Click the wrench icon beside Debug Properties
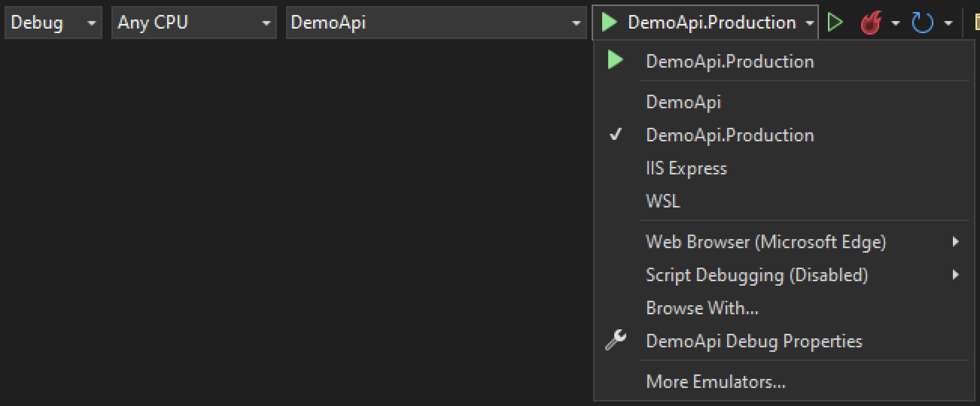Image resolution: width=980 pixels, height=406 pixels. (616, 339)
